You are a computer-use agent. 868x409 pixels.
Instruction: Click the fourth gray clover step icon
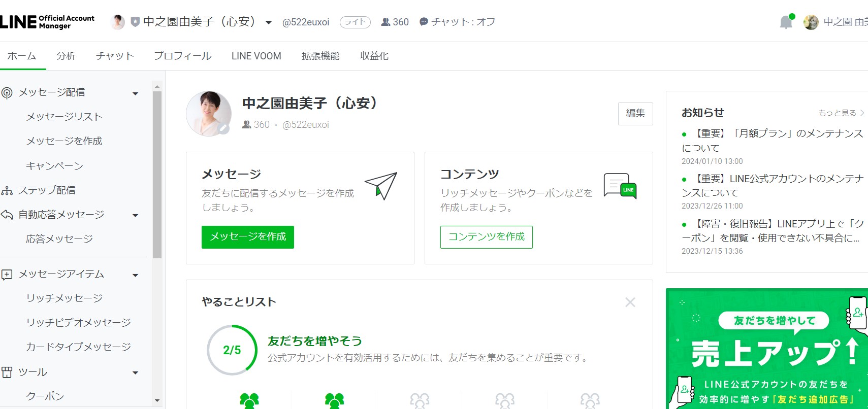coord(505,401)
